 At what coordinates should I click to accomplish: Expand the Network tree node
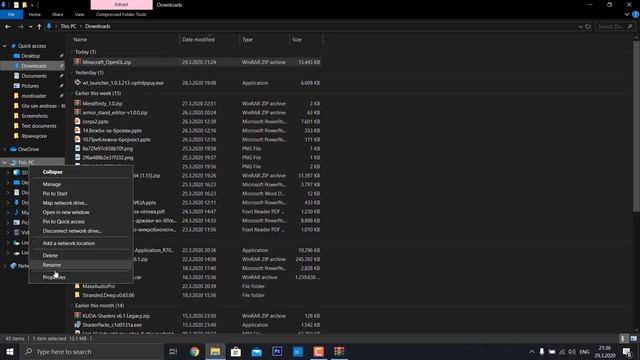coord(4,266)
